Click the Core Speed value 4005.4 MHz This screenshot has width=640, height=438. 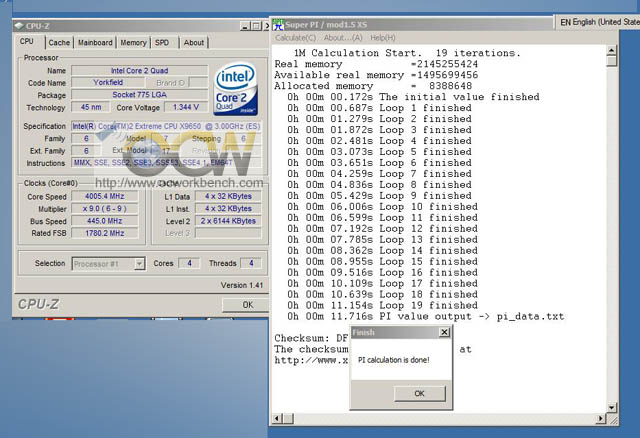[104, 196]
